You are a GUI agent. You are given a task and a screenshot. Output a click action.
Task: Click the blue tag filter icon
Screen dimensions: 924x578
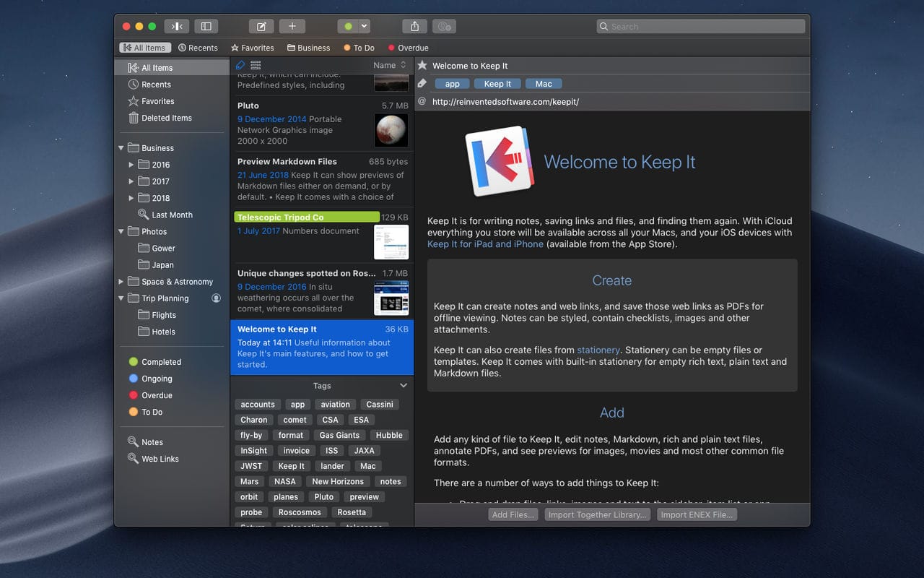click(240, 65)
